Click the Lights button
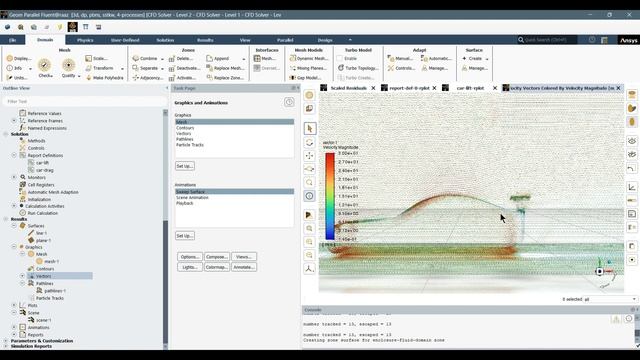The width and height of the screenshot is (640, 360). (x=190, y=267)
